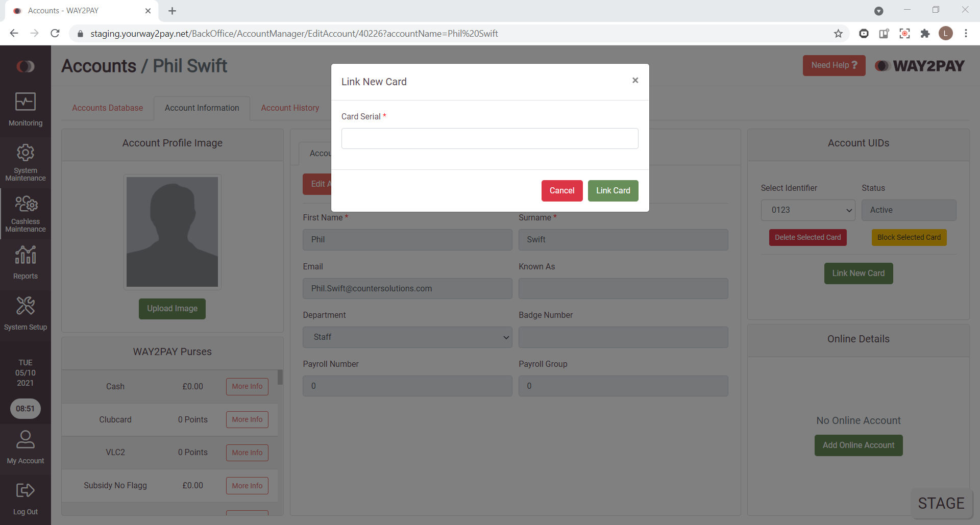Viewport: 980px width, 525px height.
Task: Open the Reports section icon
Action: click(25, 260)
